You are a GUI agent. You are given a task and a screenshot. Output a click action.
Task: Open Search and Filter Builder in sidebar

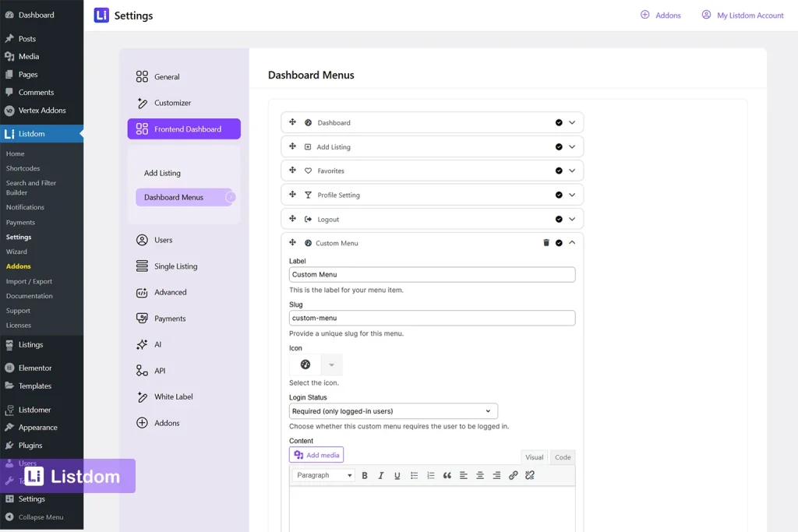(31, 188)
